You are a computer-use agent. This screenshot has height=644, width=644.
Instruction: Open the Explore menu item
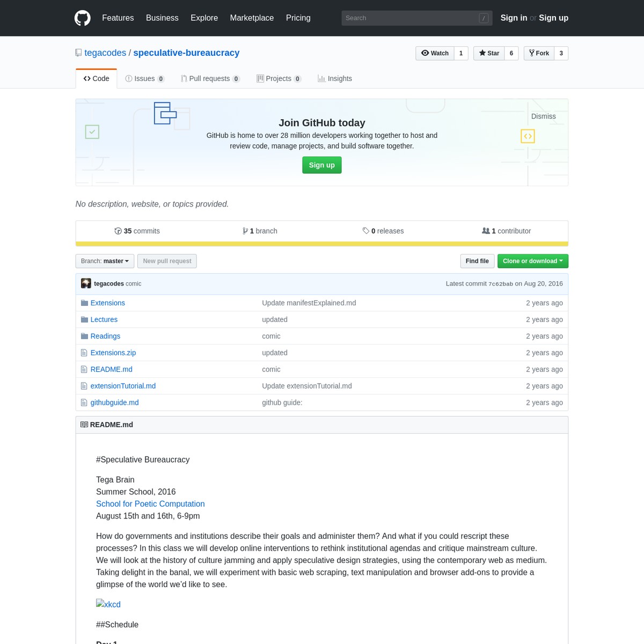click(x=204, y=18)
